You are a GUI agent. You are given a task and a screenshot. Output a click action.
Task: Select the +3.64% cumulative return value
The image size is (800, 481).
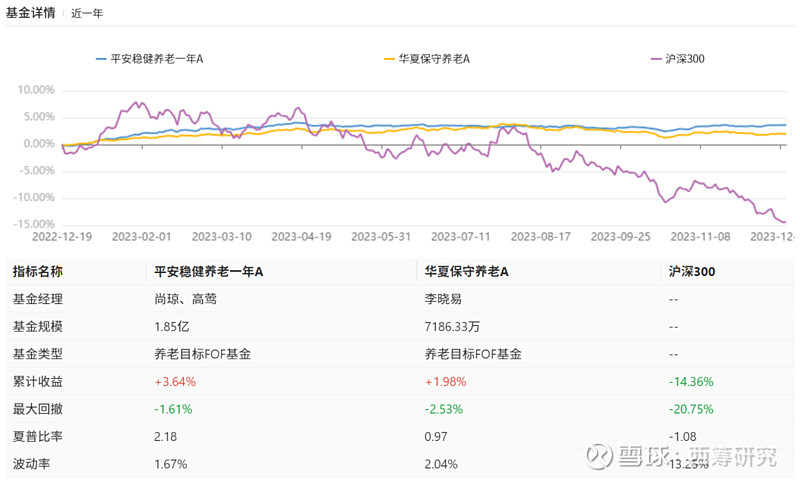pyautogui.click(x=175, y=382)
